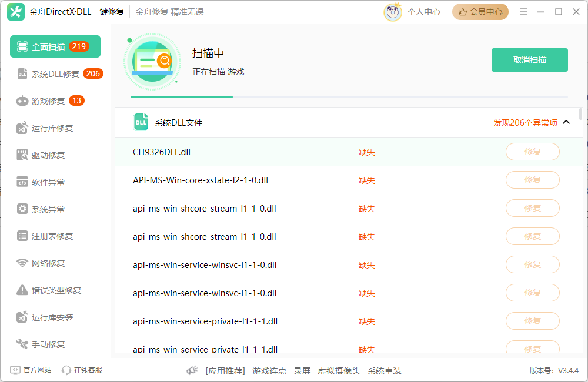Open 录屏 from the bottom toolbar

pyautogui.click(x=302, y=371)
